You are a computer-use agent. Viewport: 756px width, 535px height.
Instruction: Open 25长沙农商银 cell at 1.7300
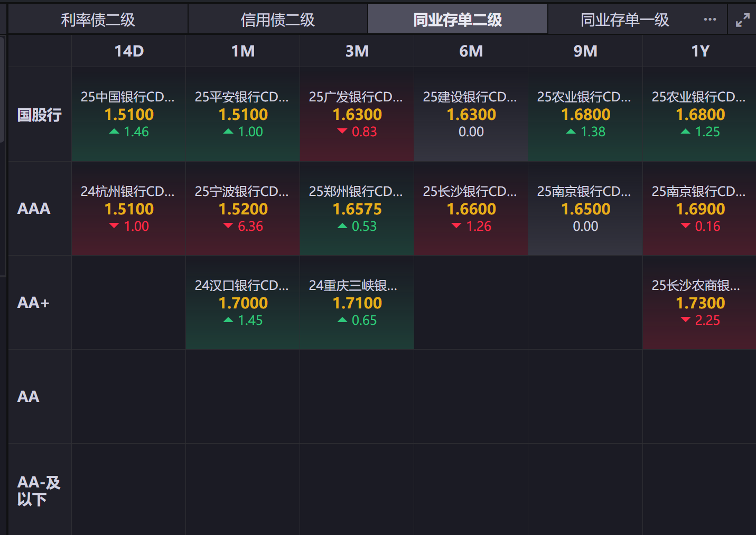[700, 303]
